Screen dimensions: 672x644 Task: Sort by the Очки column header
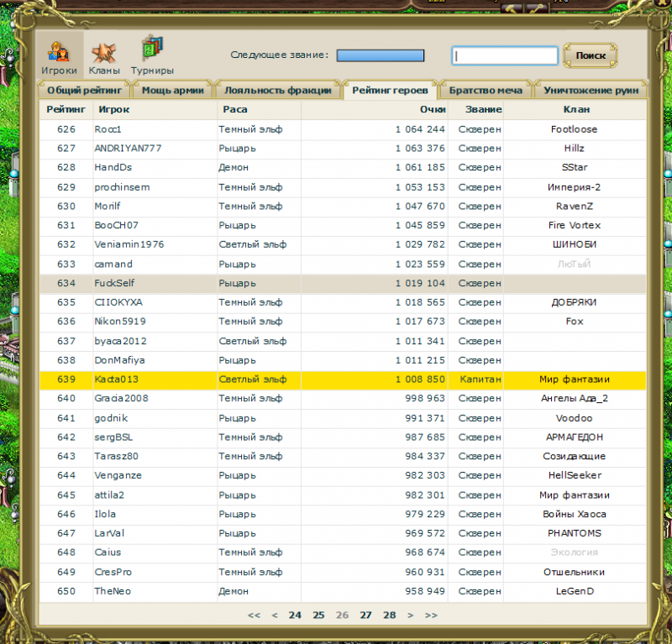point(432,109)
